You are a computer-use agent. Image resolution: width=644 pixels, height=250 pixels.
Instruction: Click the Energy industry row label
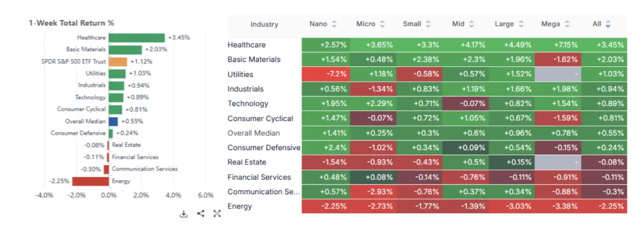pos(240,206)
